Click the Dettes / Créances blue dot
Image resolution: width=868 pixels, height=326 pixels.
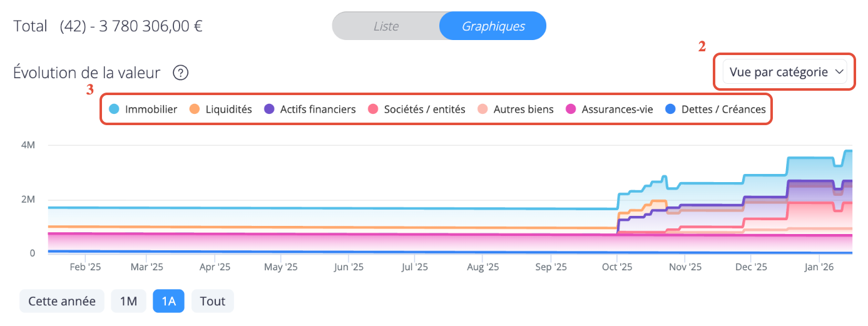(x=670, y=110)
